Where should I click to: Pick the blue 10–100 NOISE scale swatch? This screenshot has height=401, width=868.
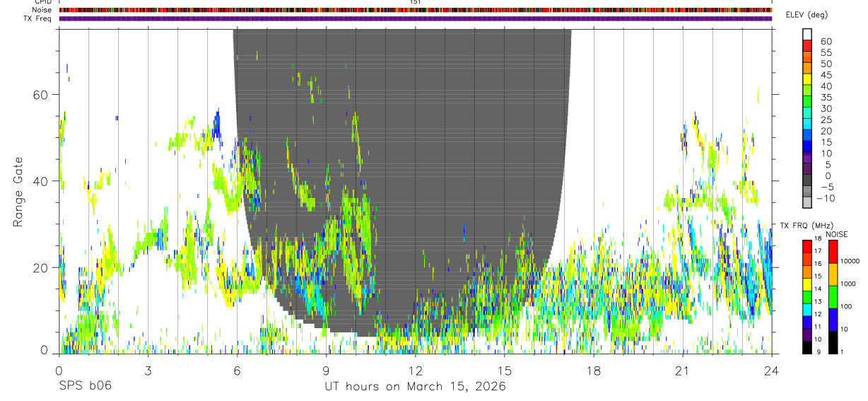(833, 320)
